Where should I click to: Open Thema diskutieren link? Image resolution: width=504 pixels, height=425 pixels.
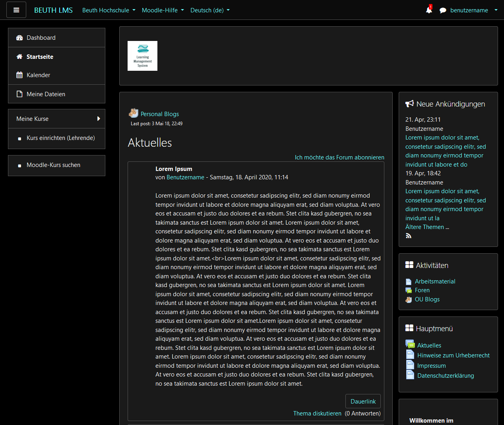(317, 413)
